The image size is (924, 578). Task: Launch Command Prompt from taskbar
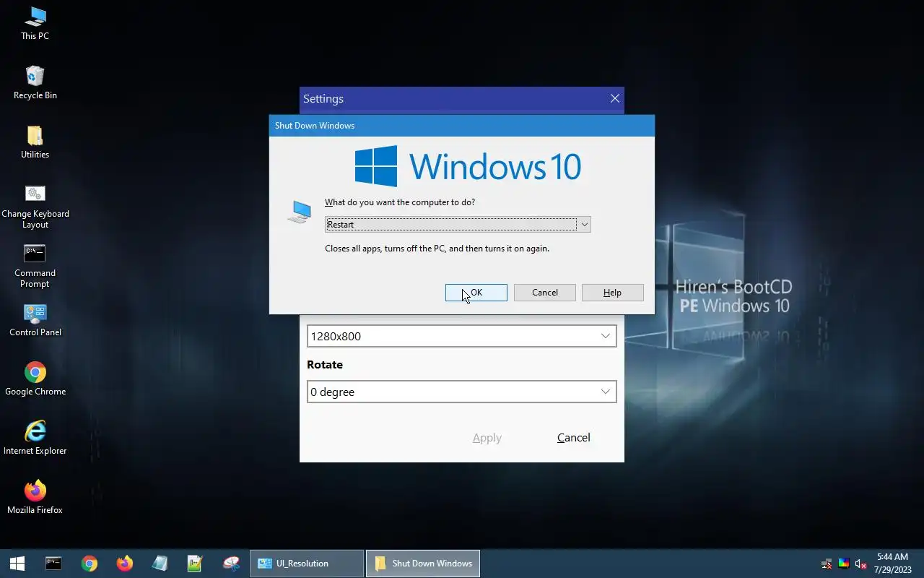(x=53, y=564)
